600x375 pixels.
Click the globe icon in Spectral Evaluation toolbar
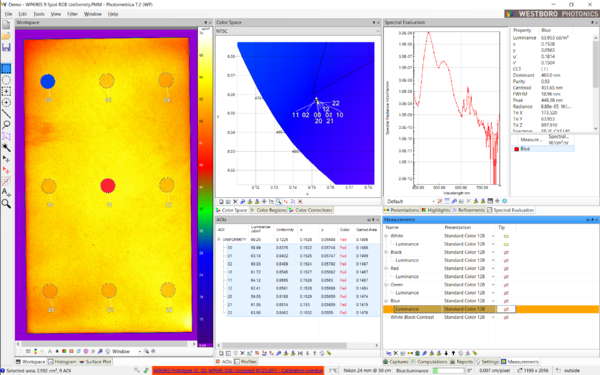[505, 201]
